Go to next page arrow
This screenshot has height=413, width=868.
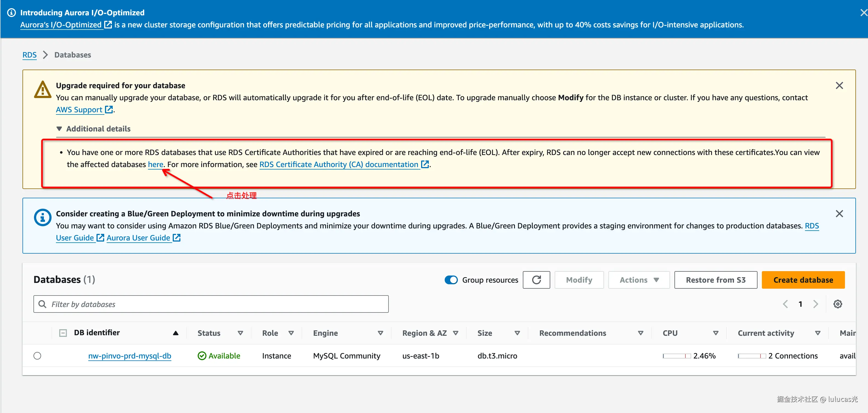pyautogui.click(x=815, y=304)
